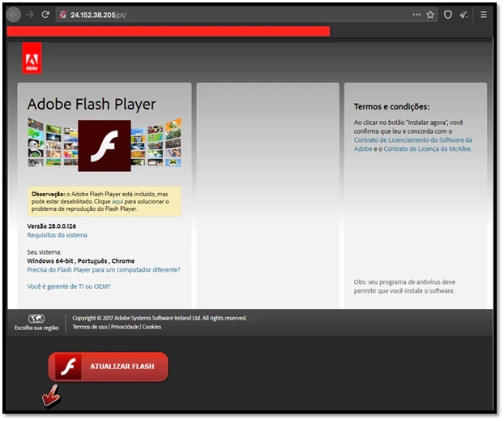Go back with the browser back arrow
The width and height of the screenshot is (504, 421).
(14, 15)
